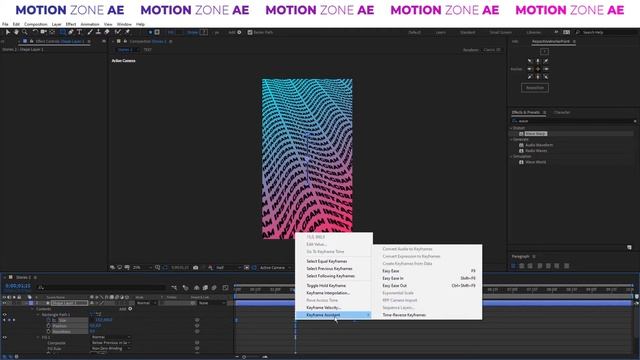Select the Puppet Pin tool
Screen dimensions: 640x360
click(x=127, y=32)
